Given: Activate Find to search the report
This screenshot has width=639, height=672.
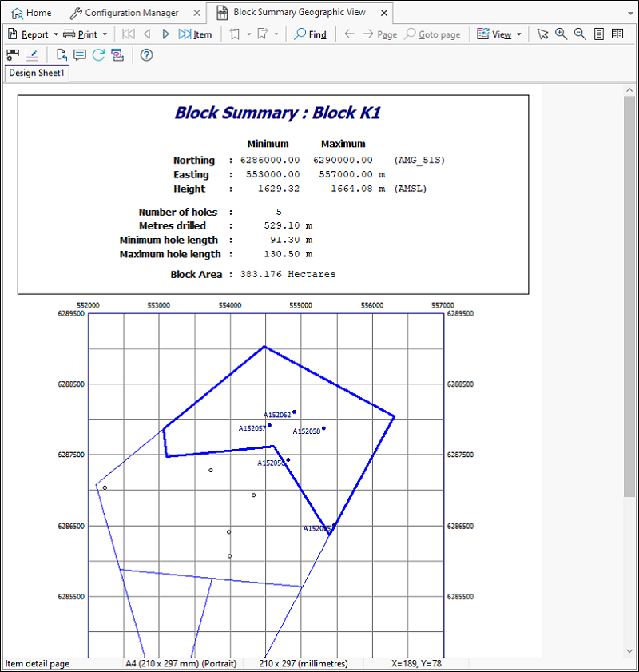Looking at the screenshot, I should [x=310, y=34].
